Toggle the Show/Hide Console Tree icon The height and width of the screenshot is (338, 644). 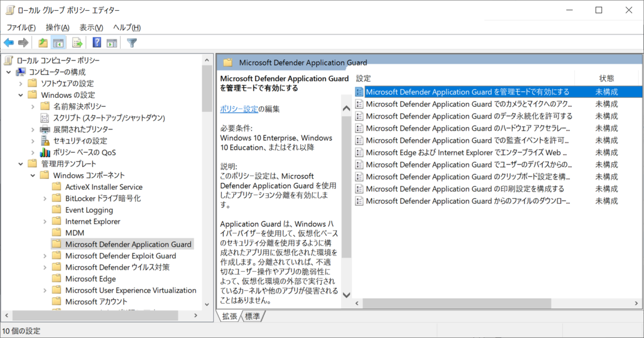click(58, 43)
